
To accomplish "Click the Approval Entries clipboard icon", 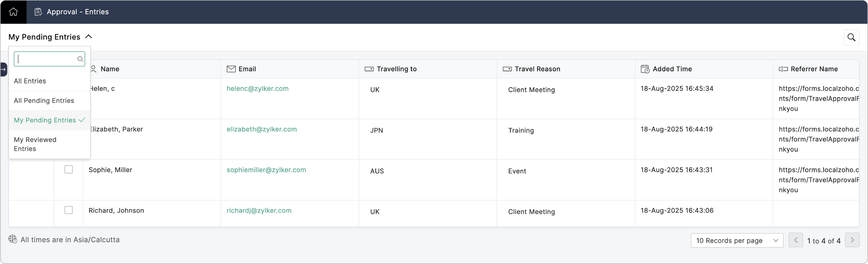I will [38, 12].
